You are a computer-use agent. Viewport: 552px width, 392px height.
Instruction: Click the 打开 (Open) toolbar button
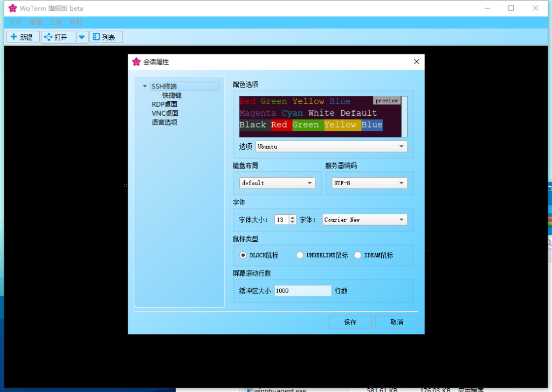pyautogui.click(x=58, y=37)
